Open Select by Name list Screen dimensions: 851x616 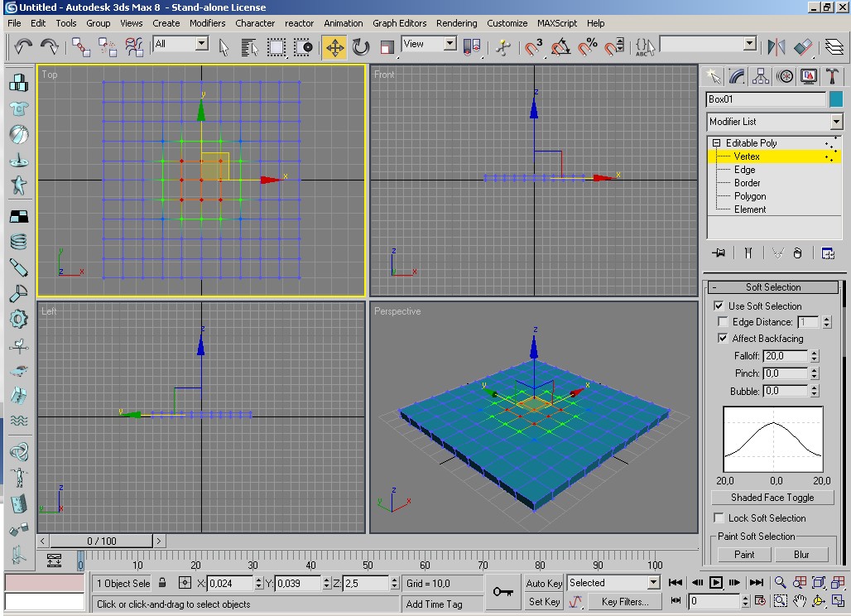click(249, 47)
